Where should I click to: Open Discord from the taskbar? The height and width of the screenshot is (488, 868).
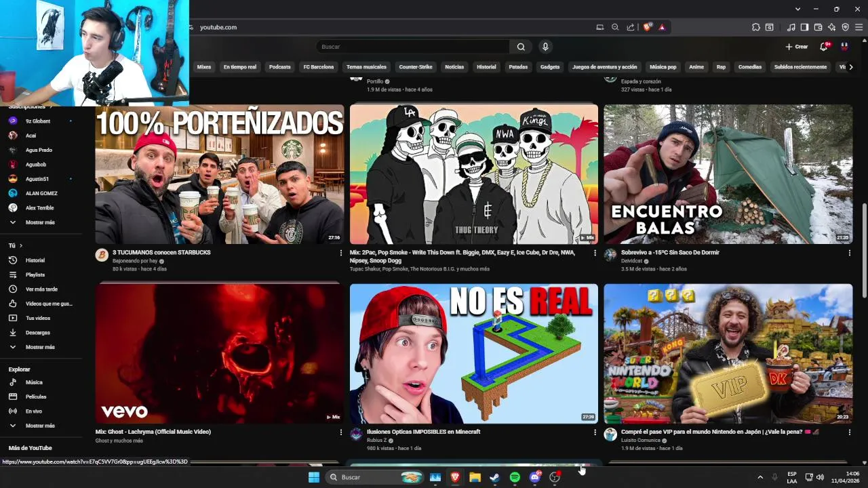point(535,477)
